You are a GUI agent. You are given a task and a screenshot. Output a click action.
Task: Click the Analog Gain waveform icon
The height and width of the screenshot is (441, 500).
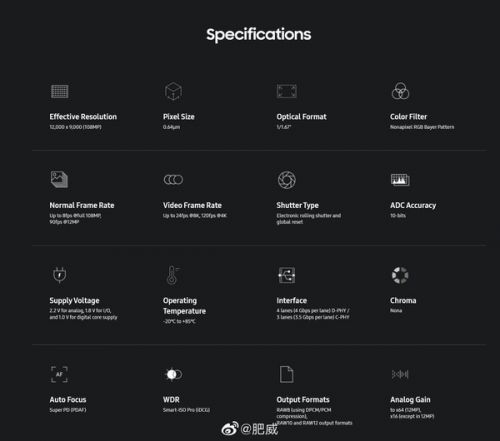400,374
